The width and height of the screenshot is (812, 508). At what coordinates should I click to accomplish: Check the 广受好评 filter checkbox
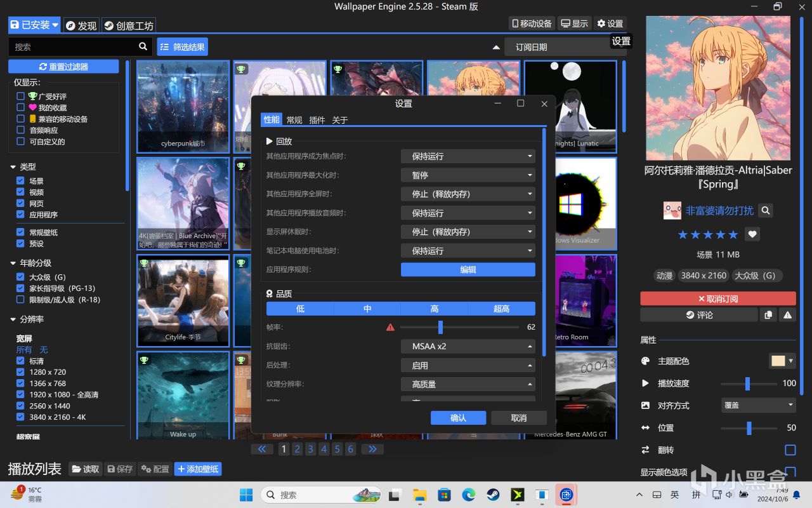tap(21, 97)
